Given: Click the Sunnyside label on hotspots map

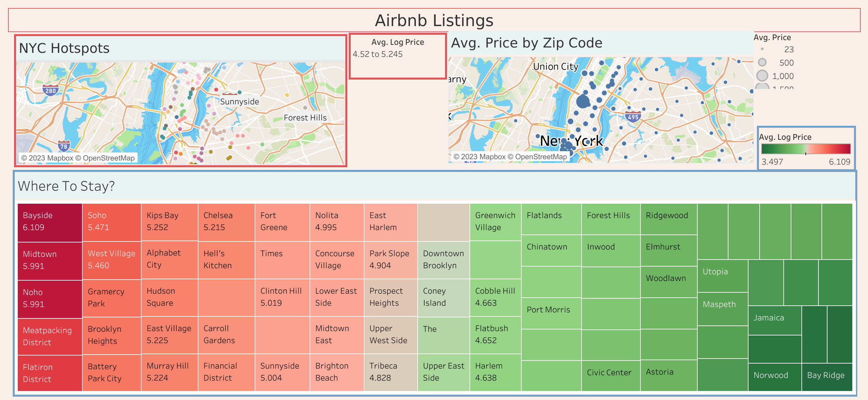Looking at the screenshot, I should point(239,102).
